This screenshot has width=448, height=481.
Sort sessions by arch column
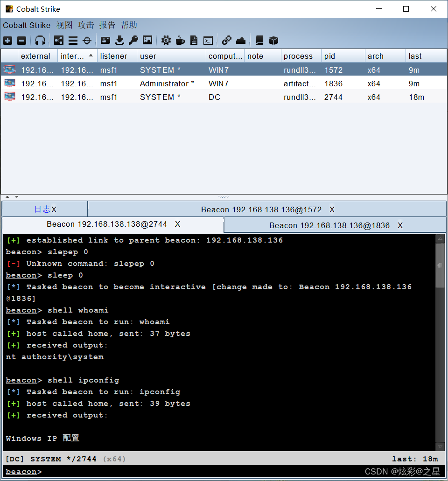[x=385, y=56]
